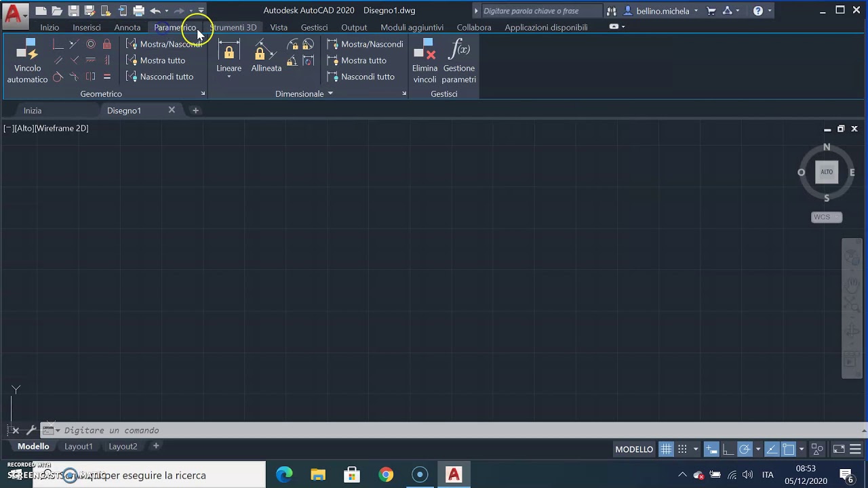
Task: Open the WCS coordinate system dropdown
Action: pyautogui.click(x=827, y=217)
